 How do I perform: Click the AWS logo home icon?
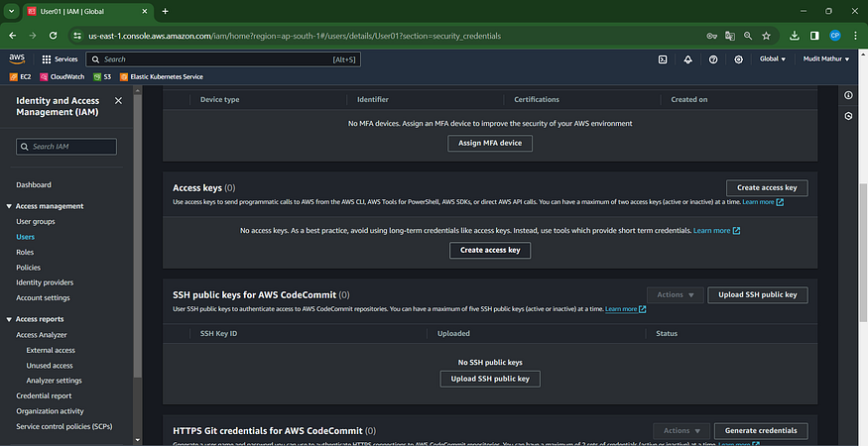click(x=17, y=59)
